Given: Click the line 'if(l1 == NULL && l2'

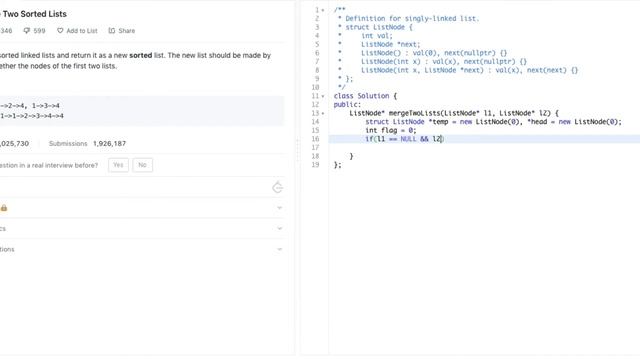Looking at the screenshot, I should point(404,139).
